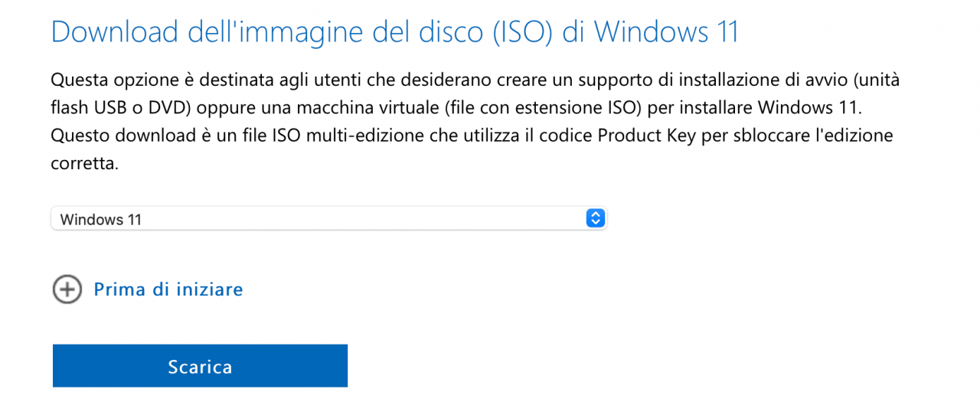Viewport: 980px width, 415px height.
Task: Click the blue up-down arrows on the Windows 11 selector
Action: [x=595, y=218]
